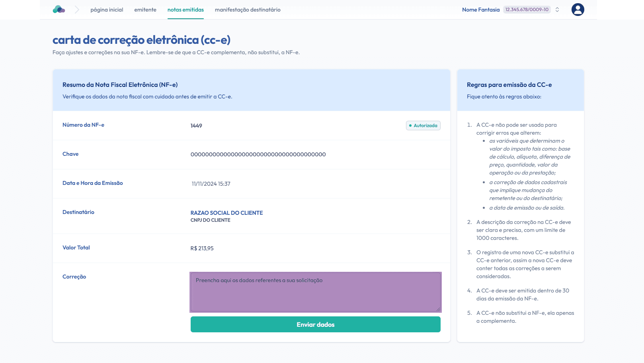The image size is (644, 363).
Task: Click the breadcrumb chevron beside the logo
Action: [x=77, y=10]
